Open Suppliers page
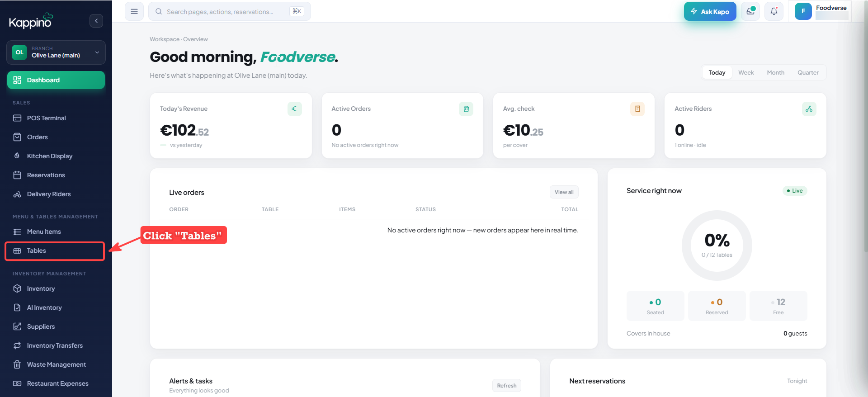868x397 pixels. click(x=56, y=326)
